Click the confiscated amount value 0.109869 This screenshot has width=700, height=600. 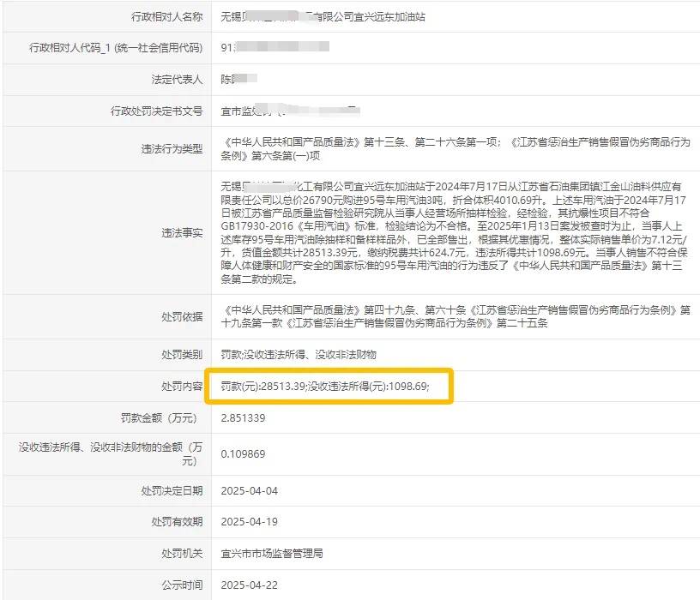(x=243, y=453)
